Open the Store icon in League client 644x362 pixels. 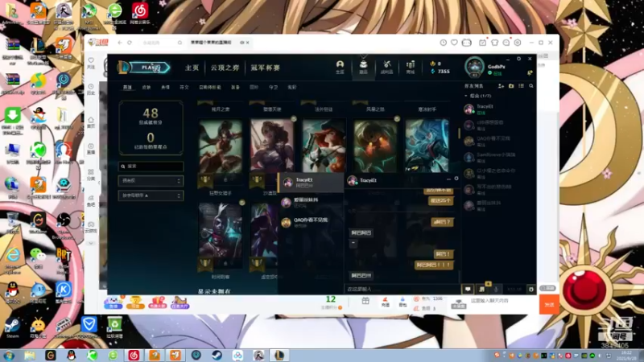(x=411, y=67)
